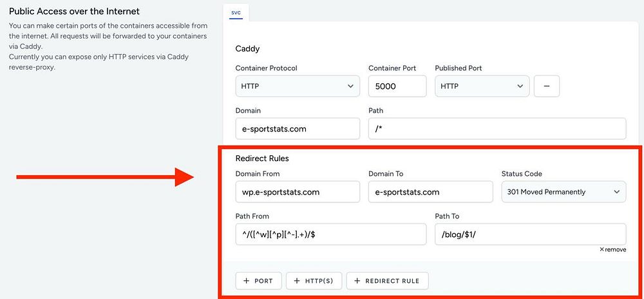
Task: Click the Path To field /blog/$1/
Action: click(530, 234)
